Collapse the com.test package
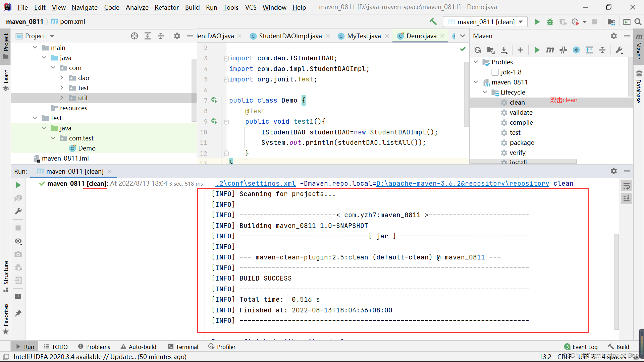This screenshot has width=644, height=362. click(x=53, y=138)
